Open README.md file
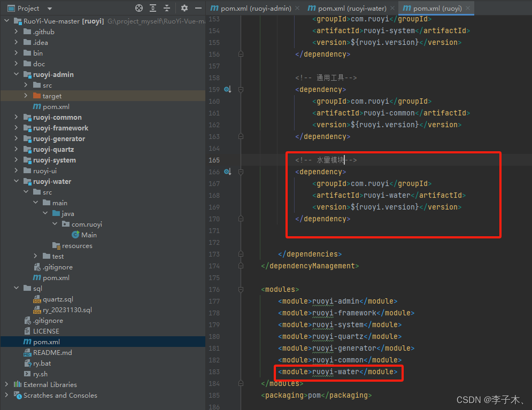 [52, 352]
